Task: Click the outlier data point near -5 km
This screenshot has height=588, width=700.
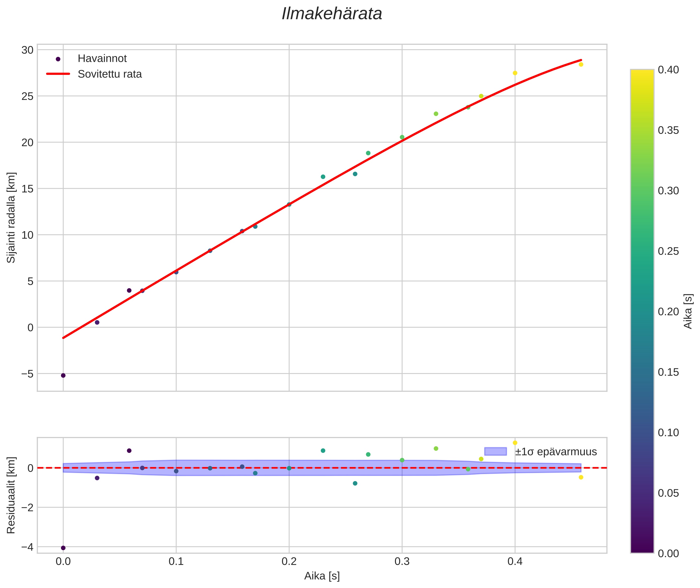Action: [63, 375]
